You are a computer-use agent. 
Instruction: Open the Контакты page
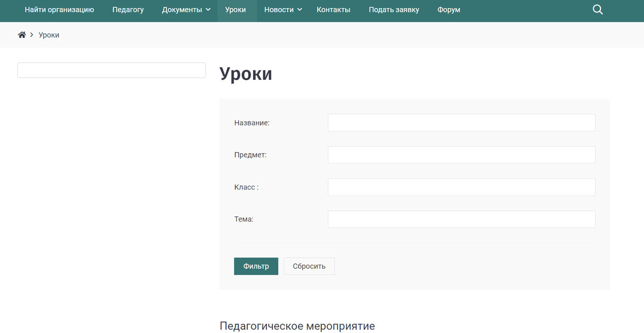coord(333,10)
